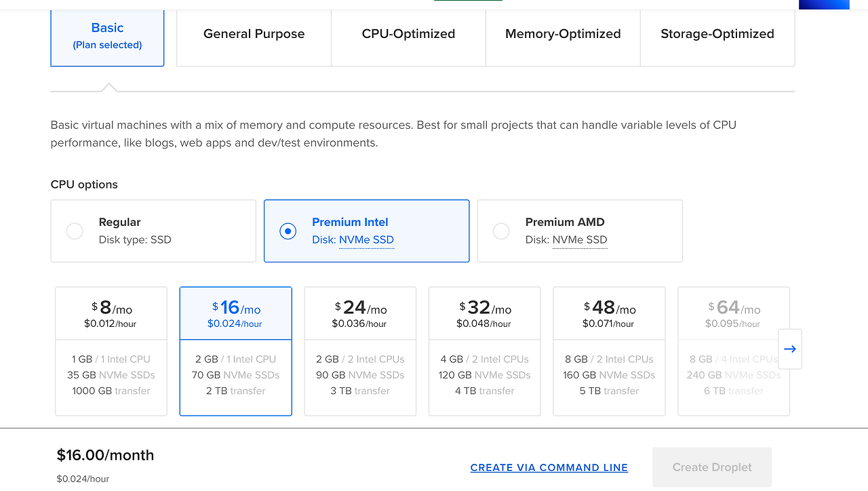This screenshot has height=491, width=868.
Task: Choose the $8/mo plan card
Action: pos(111,351)
